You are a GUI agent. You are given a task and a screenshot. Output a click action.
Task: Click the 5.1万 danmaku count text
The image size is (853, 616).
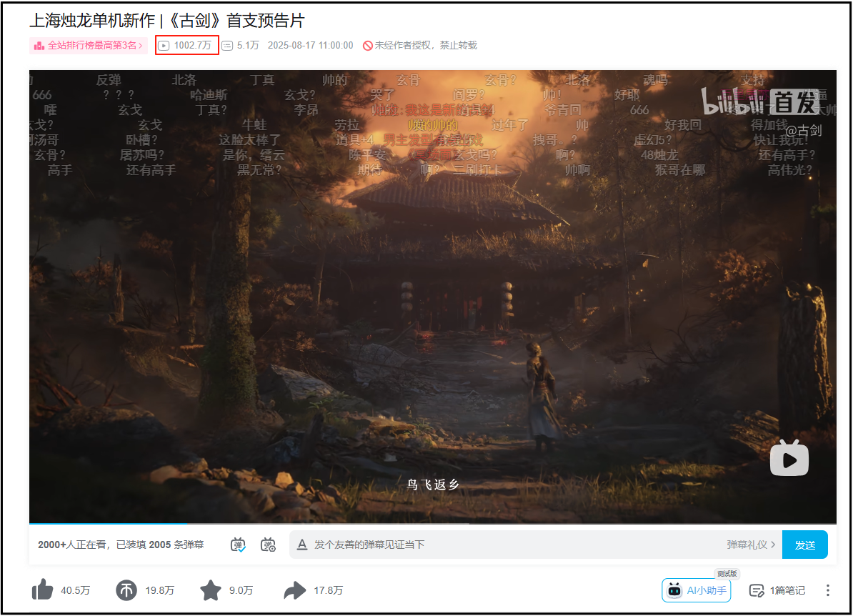[248, 45]
